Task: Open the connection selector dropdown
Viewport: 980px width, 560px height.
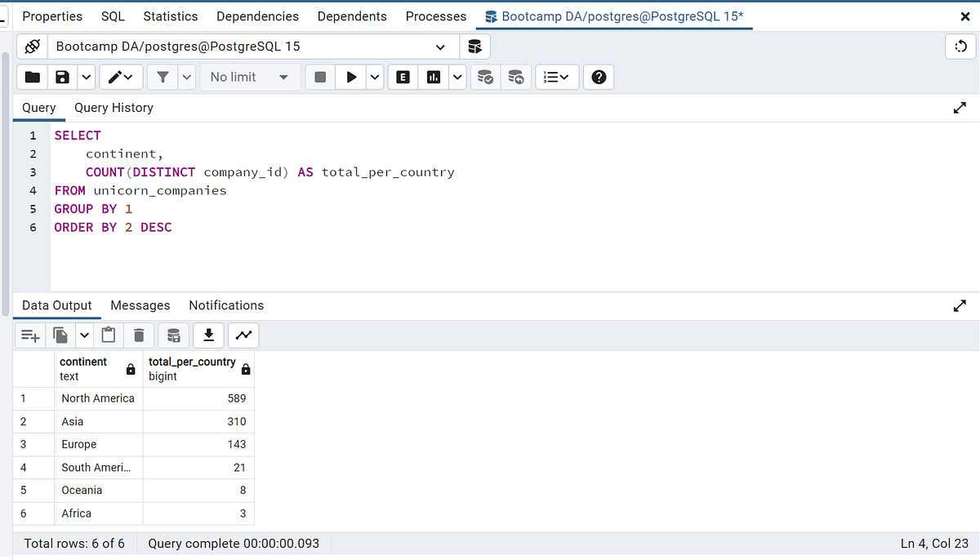Action: pos(441,47)
